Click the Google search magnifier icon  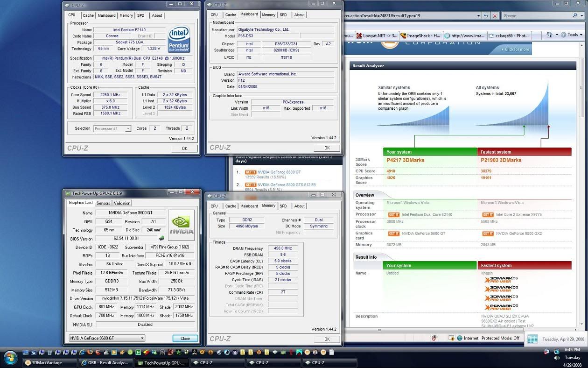pos(575,15)
